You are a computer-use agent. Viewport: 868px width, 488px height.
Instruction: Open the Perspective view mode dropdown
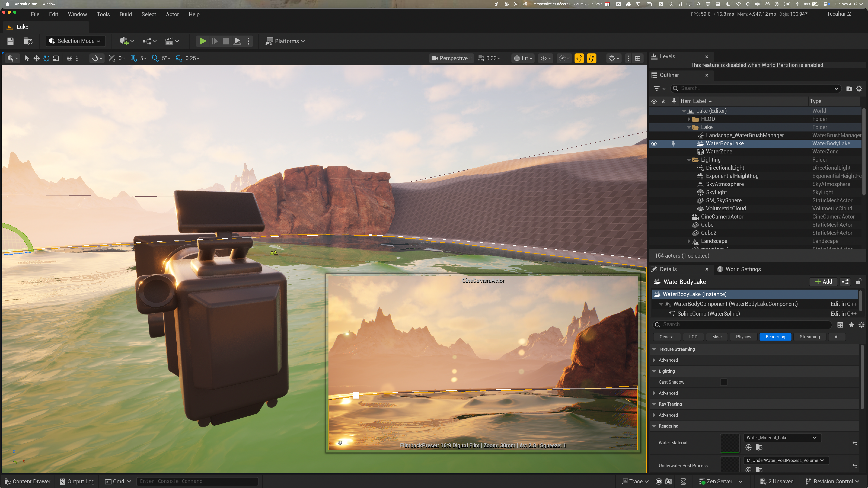point(451,58)
